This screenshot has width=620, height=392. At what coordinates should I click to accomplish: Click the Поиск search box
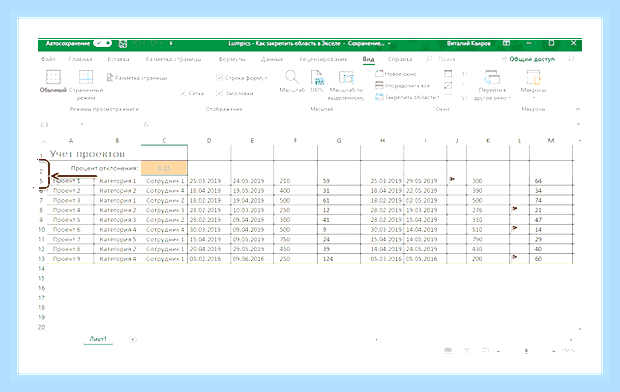click(x=442, y=59)
